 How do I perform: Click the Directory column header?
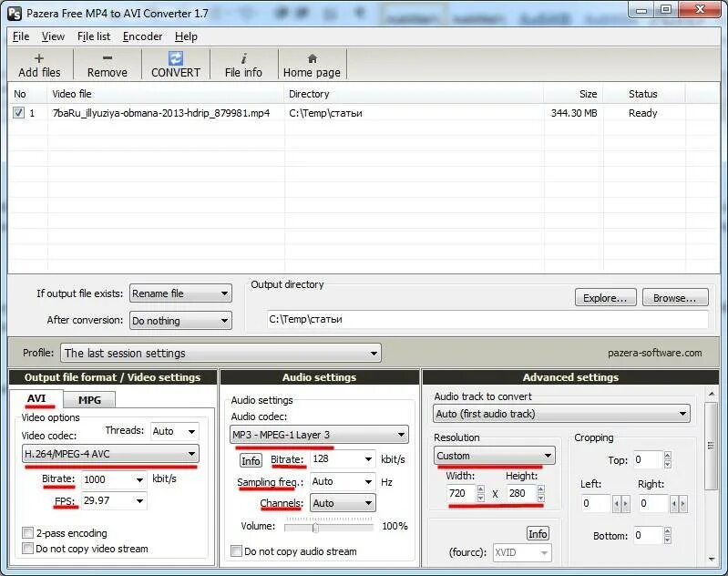[414, 94]
